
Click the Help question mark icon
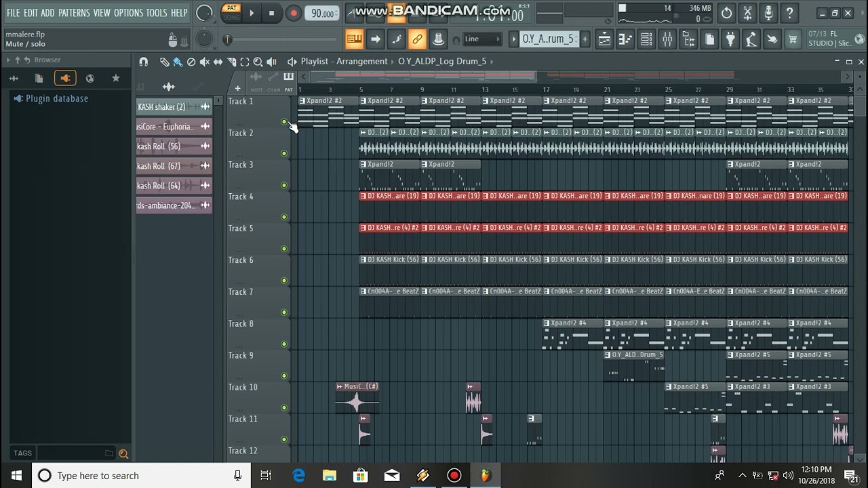click(789, 13)
